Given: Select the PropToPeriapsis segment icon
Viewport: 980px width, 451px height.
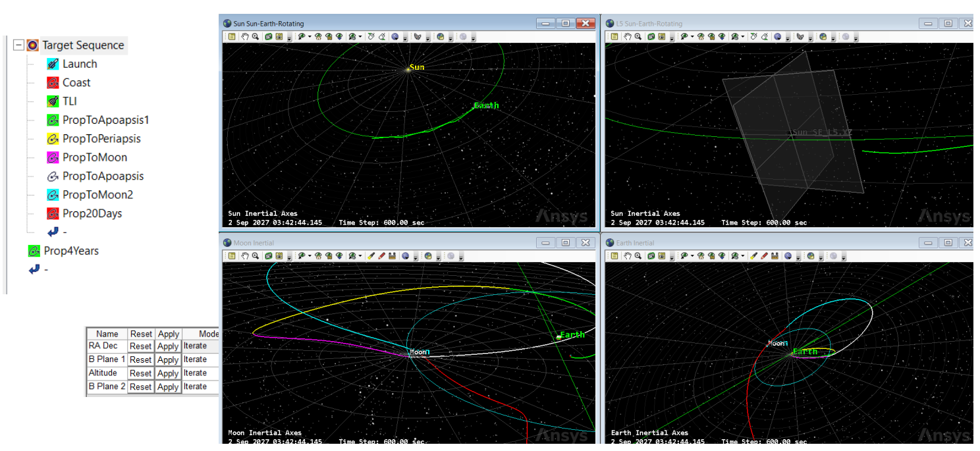Looking at the screenshot, I should (x=53, y=138).
